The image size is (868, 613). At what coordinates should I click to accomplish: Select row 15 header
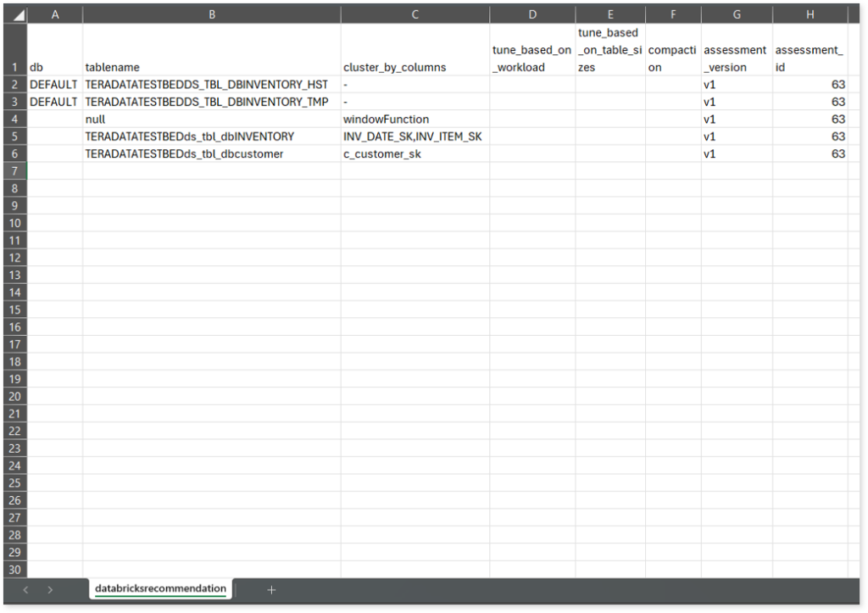[15, 309]
